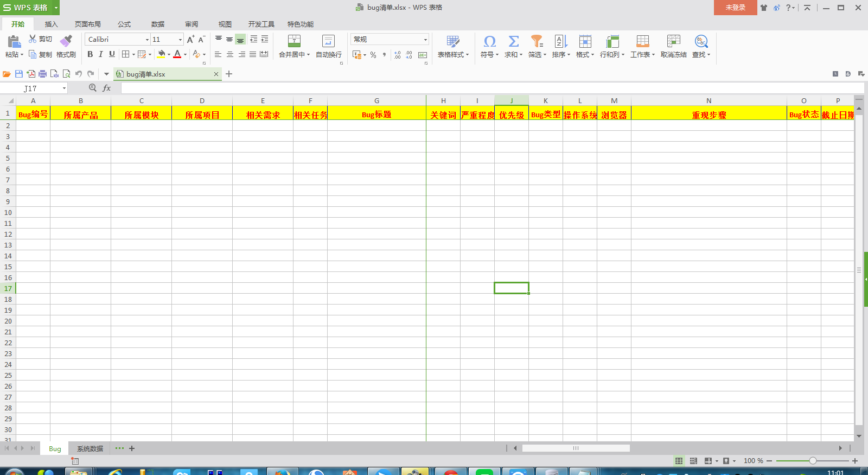This screenshot has height=475, width=868.
Task: Click the Save icon in quick access bar
Action: point(19,74)
